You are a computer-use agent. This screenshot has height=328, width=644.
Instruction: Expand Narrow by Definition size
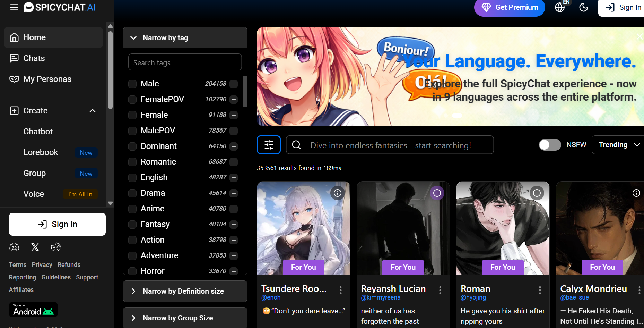click(x=183, y=291)
